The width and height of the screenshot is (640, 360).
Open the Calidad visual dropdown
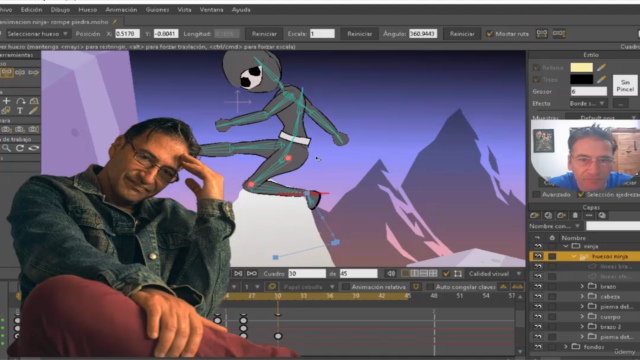click(495, 273)
